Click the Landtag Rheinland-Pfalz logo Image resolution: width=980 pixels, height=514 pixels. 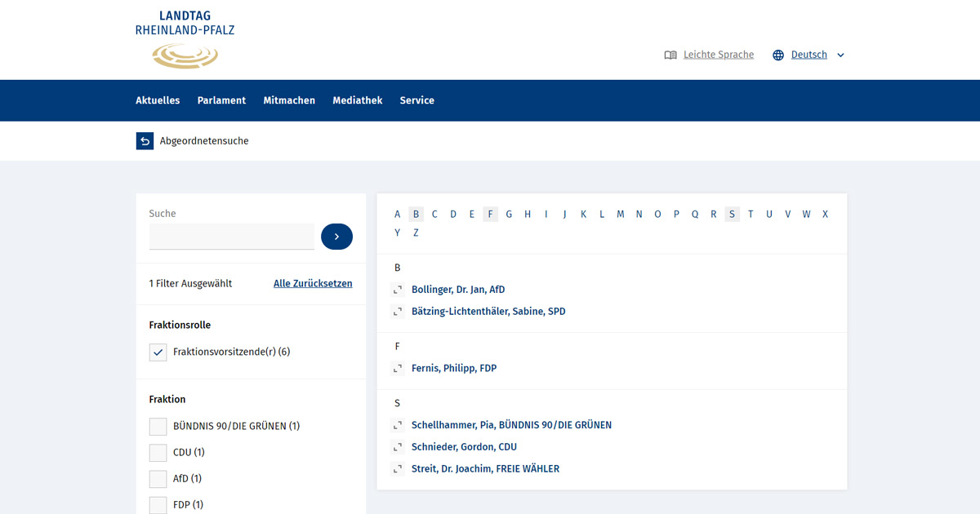[185, 39]
